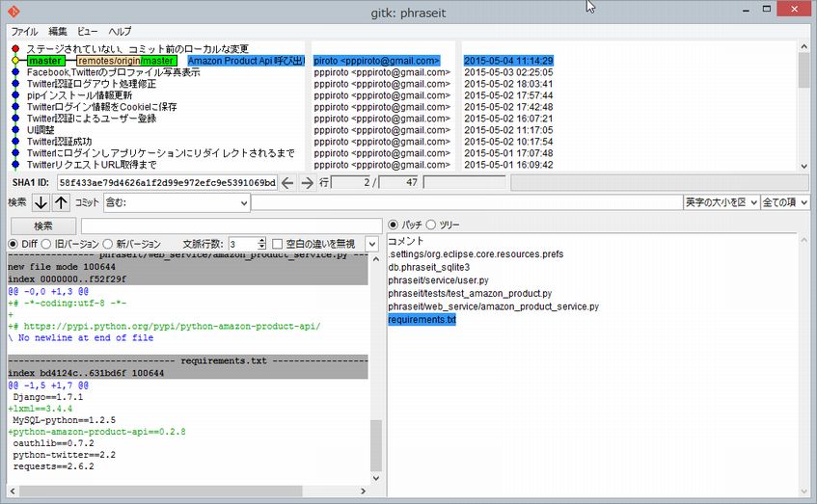This screenshot has width=817, height=504.
Task: Open the ファイル menu
Action: point(24,32)
